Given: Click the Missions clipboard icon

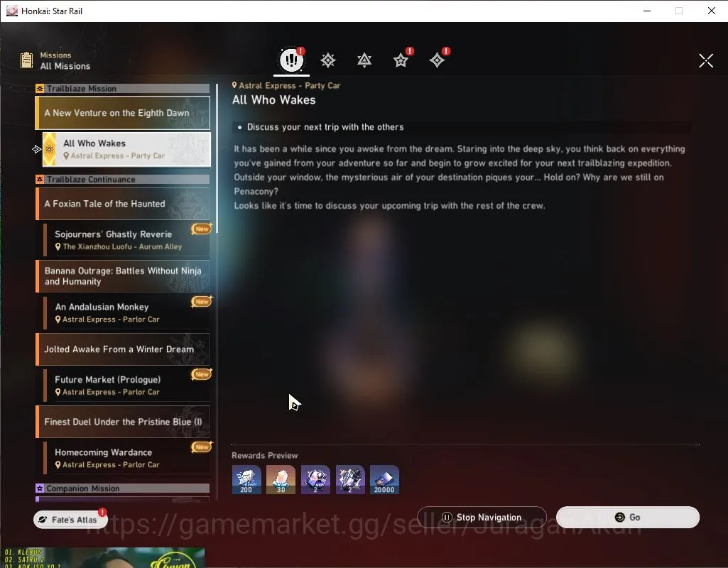Looking at the screenshot, I should pyautogui.click(x=26, y=60).
